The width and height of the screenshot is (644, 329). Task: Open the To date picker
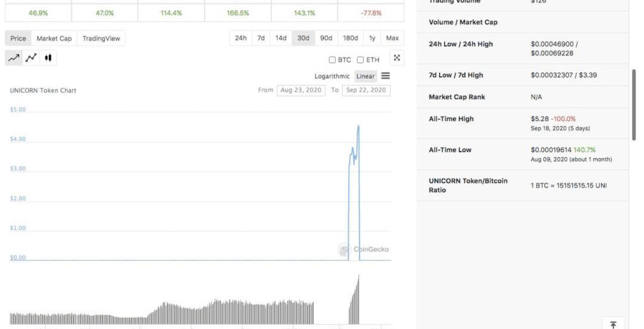coord(366,90)
